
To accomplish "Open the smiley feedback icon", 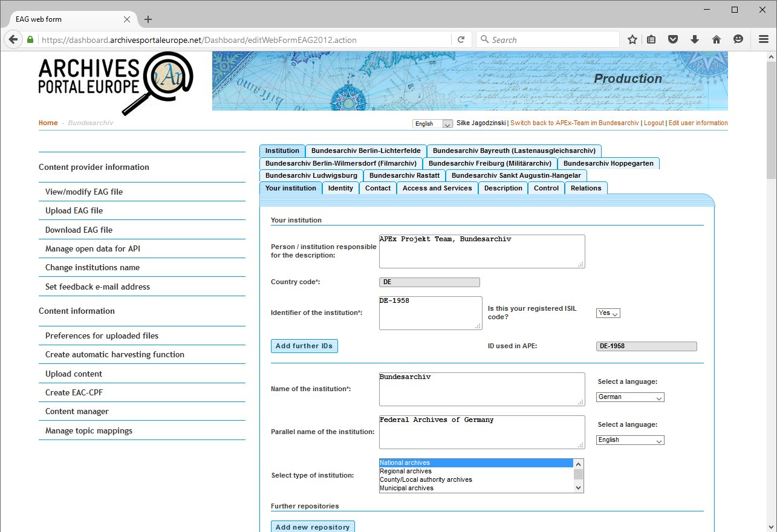I will click(738, 39).
